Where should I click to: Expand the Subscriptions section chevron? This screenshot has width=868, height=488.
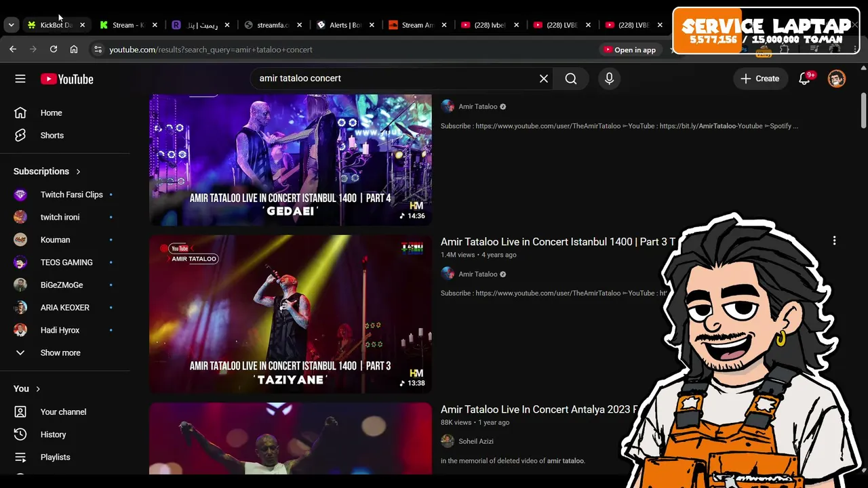coord(78,171)
